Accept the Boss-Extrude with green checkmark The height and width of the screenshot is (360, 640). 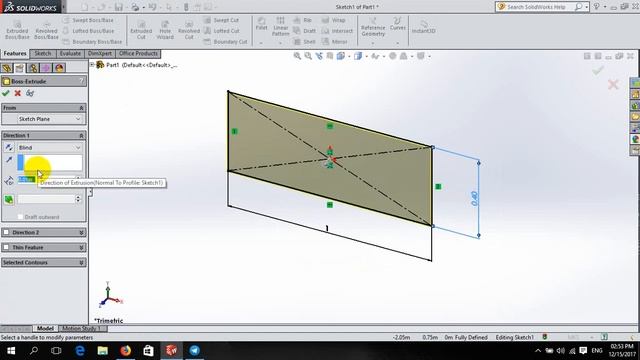click(6, 93)
